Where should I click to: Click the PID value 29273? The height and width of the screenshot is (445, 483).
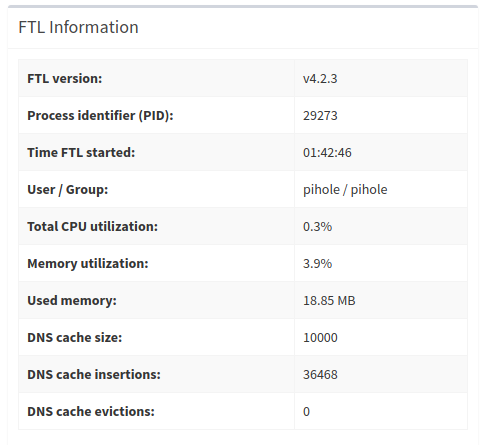click(x=320, y=116)
